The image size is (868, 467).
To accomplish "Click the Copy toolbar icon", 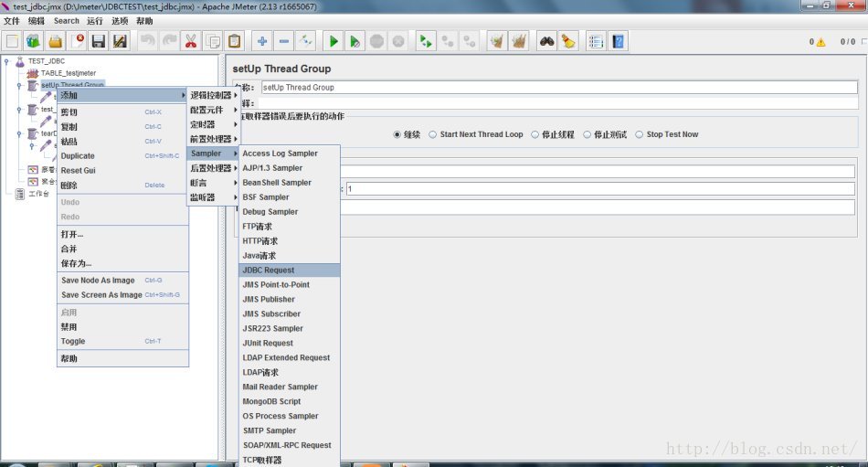I will coord(213,41).
